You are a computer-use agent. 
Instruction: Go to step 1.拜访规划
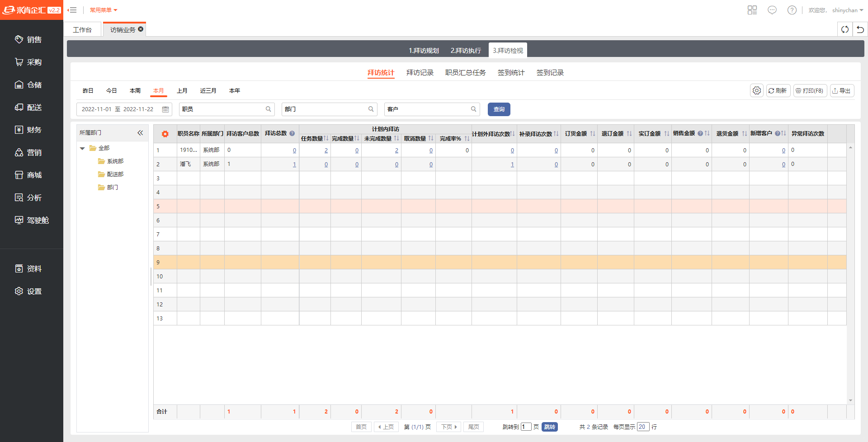(424, 51)
